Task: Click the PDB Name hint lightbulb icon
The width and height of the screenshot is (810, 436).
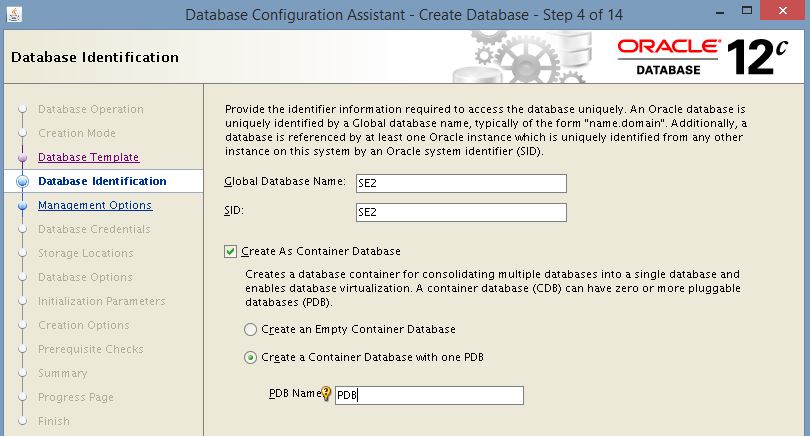Action: pos(326,394)
